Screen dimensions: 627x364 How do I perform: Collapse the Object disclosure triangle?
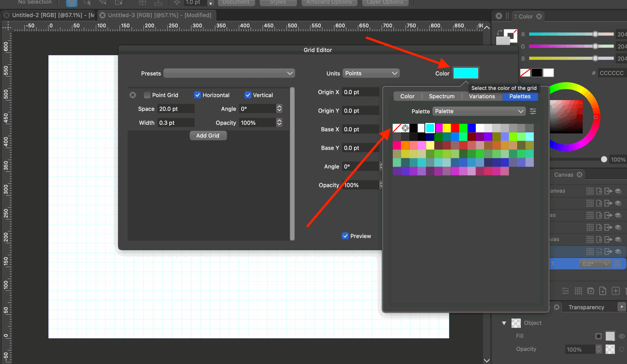pyautogui.click(x=504, y=323)
